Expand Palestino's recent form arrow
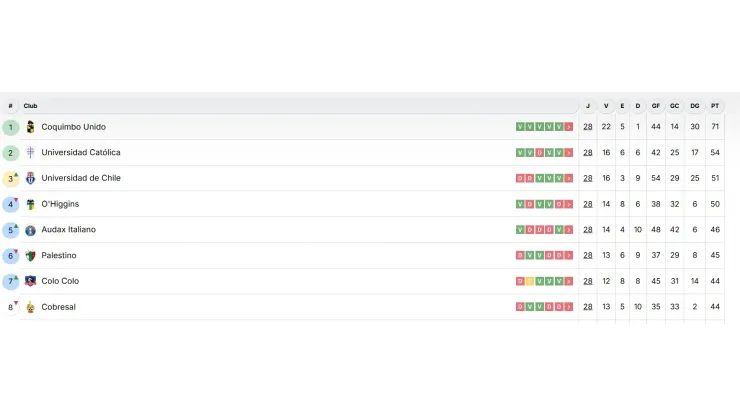Viewport: 740px width, 416px height. coord(569,256)
